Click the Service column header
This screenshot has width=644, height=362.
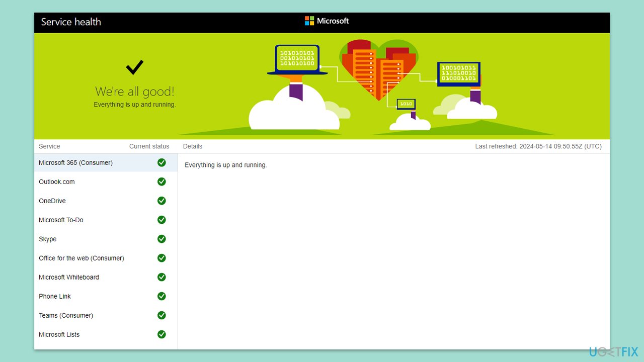tap(49, 146)
